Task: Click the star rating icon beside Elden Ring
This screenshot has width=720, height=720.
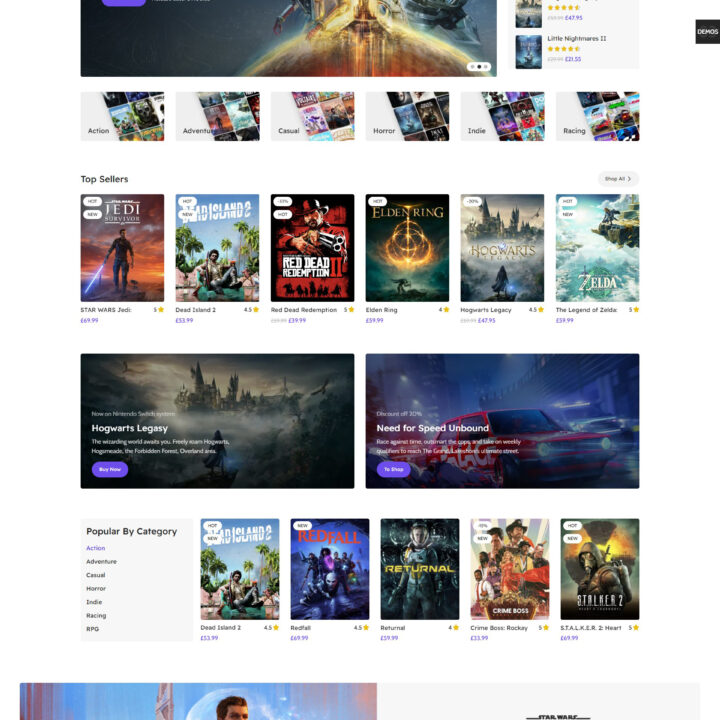Action: tap(446, 309)
